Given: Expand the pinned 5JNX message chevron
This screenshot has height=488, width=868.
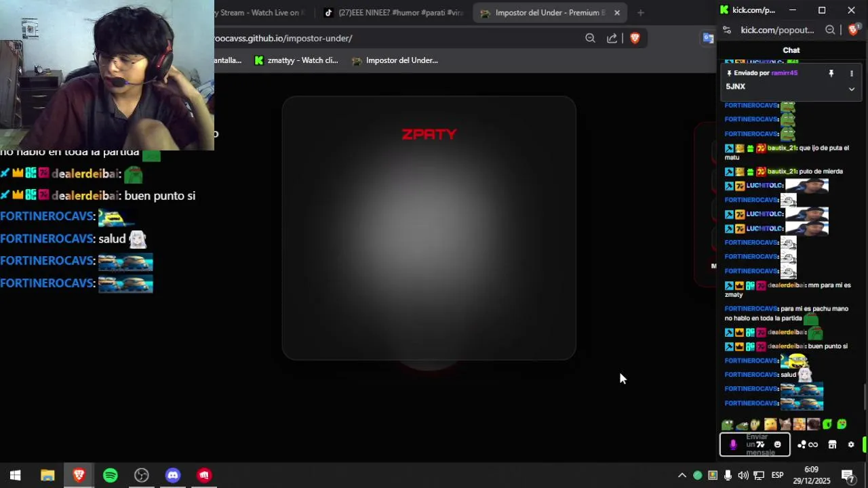Looking at the screenshot, I should pos(852,89).
